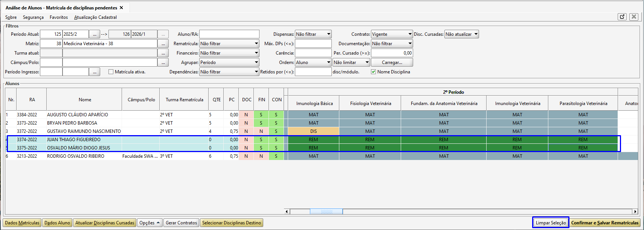The width and height of the screenshot is (644, 230).
Task: Open the Sobre menu
Action: [x=11, y=17]
